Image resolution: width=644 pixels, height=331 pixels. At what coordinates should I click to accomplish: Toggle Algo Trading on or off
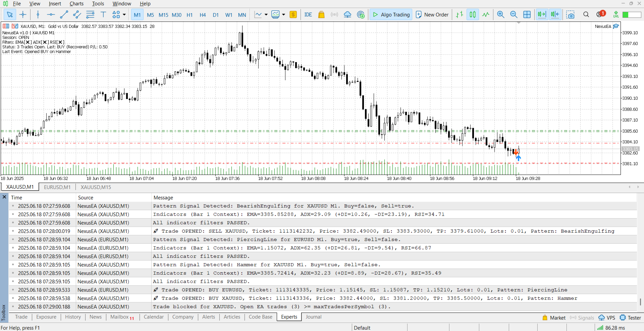(x=391, y=14)
